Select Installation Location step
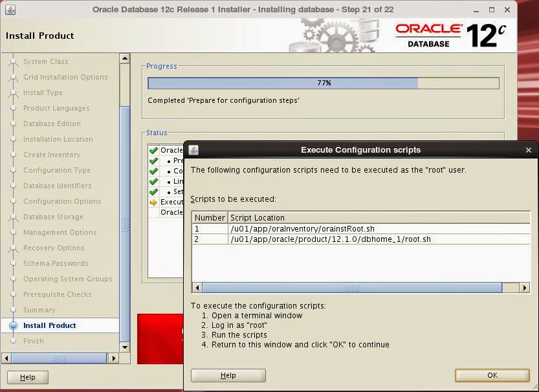 click(x=58, y=139)
